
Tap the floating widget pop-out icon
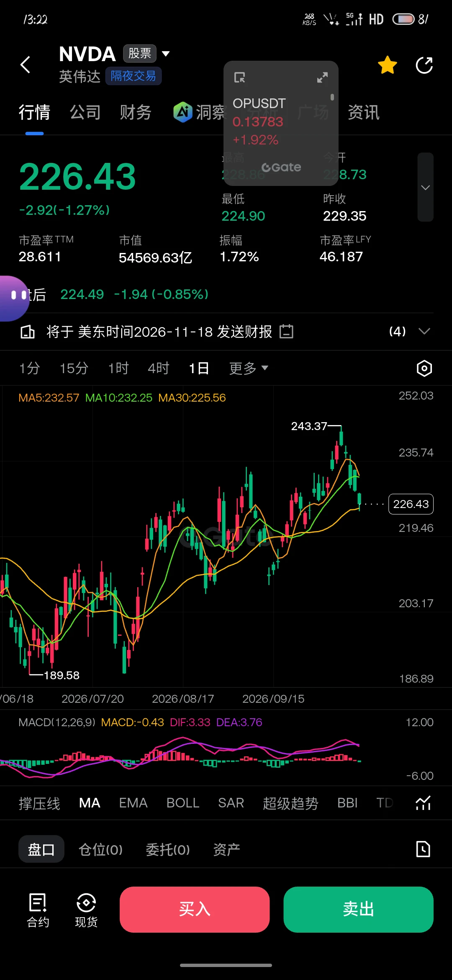coord(239,77)
